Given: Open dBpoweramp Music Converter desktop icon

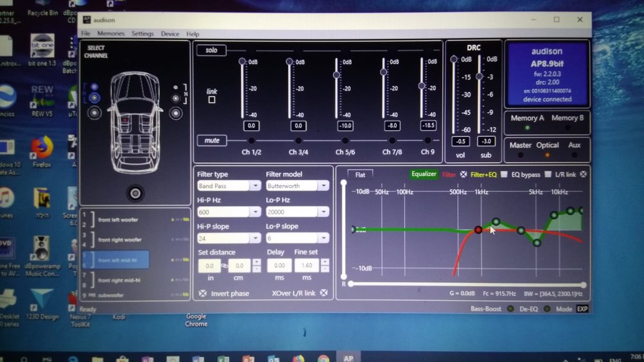Looking at the screenshot, I should click(42, 256).
